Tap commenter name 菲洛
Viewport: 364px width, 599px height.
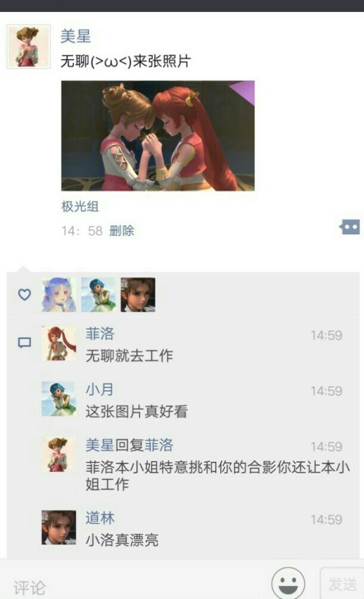[x=99, y=334]
